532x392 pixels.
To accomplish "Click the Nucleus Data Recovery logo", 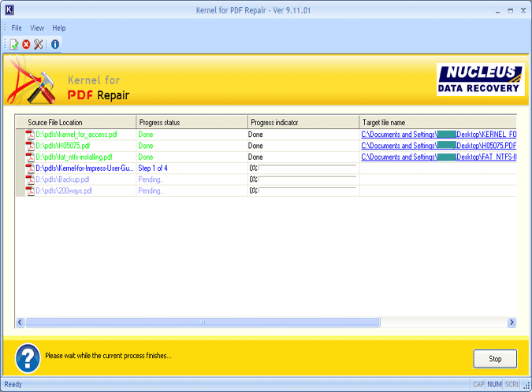I will (x=480, y=80).
